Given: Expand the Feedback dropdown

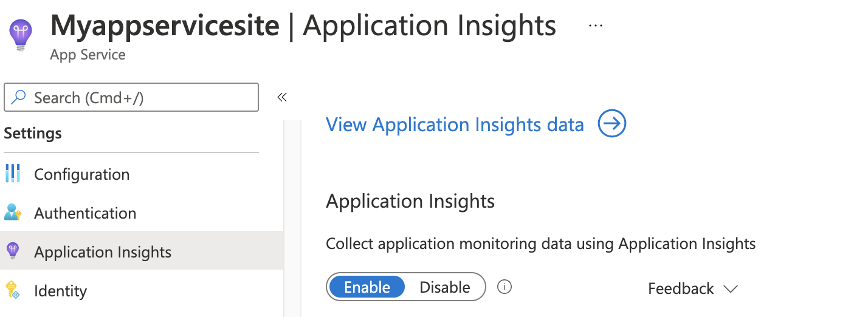Looking at the screenshot, I should click(x=693, y=288).
